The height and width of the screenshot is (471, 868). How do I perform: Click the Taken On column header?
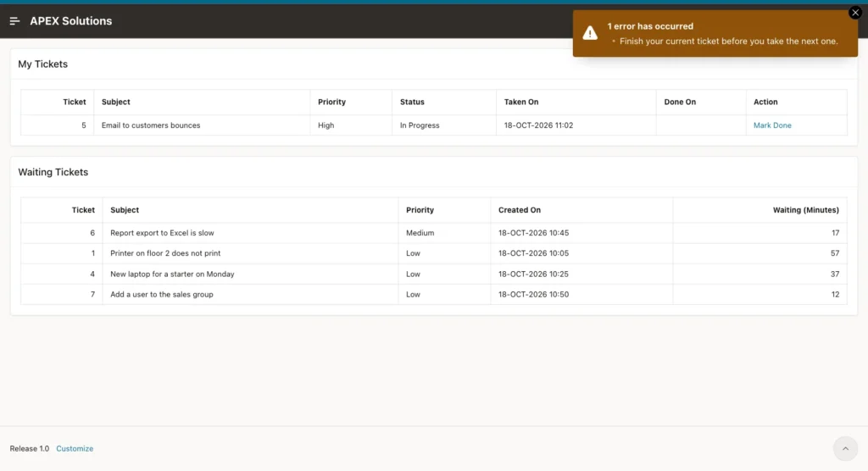pyautogui.click(x=521, y=102)
